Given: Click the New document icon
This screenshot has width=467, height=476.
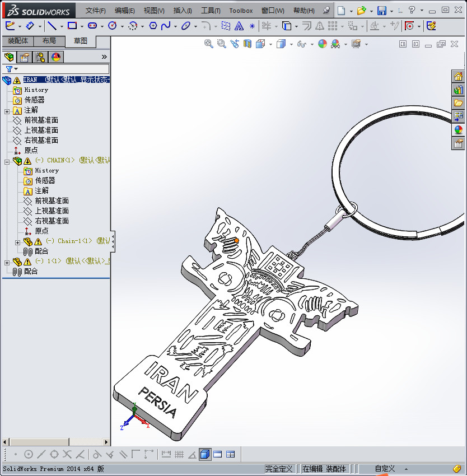Looking at the screenshot, I should [342, 11].
